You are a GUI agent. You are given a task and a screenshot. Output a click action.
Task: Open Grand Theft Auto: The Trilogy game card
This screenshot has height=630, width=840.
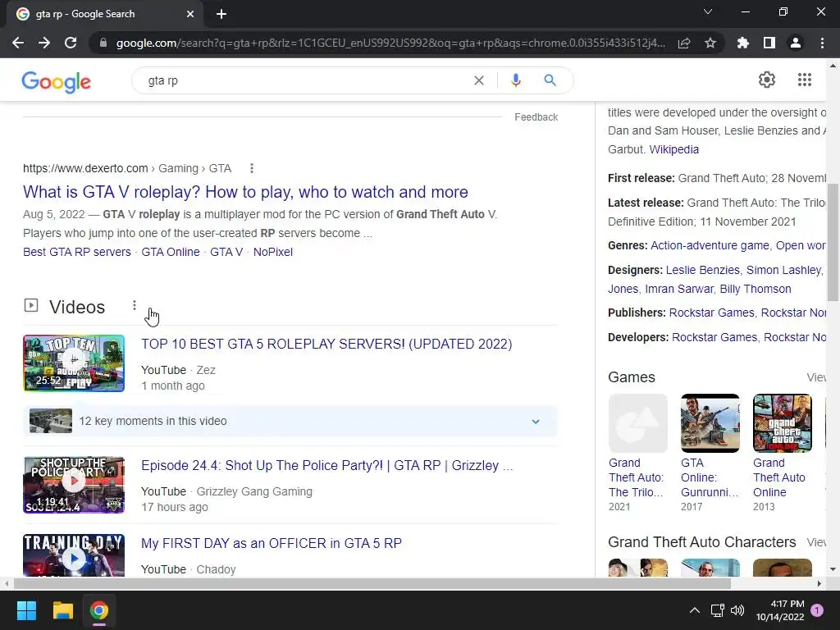637,453
